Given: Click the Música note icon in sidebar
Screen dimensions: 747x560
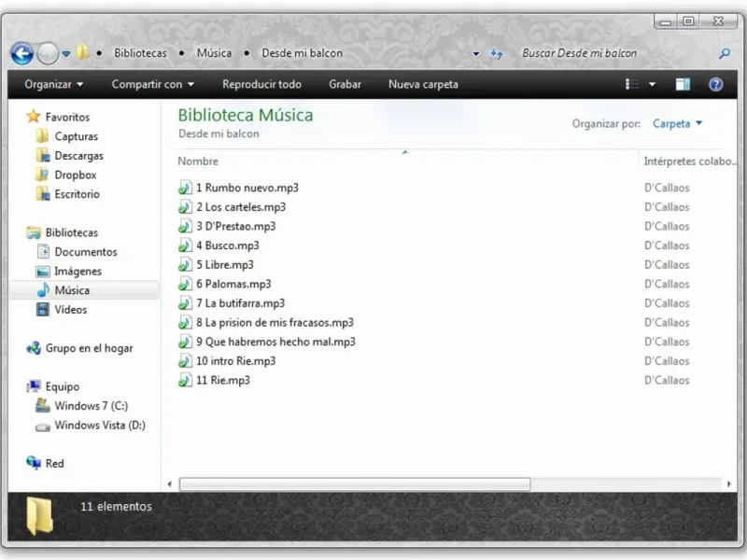Looking at the screenshot, I should [43, 290].
